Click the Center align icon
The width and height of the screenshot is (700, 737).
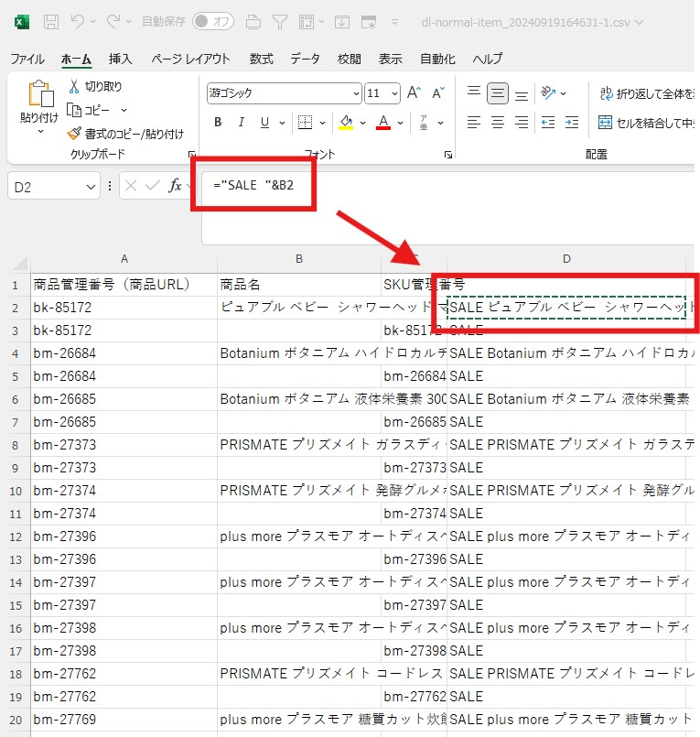pyautogui.click(x=498, y=122)
